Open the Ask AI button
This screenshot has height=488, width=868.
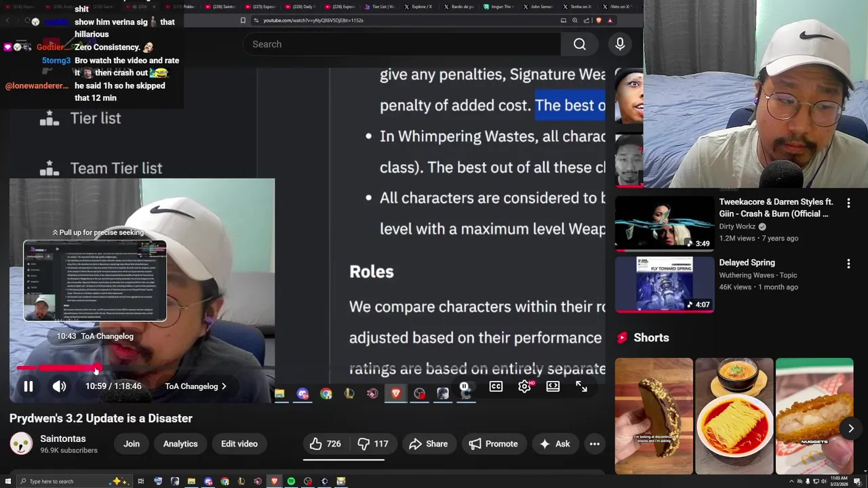[555, 444]
